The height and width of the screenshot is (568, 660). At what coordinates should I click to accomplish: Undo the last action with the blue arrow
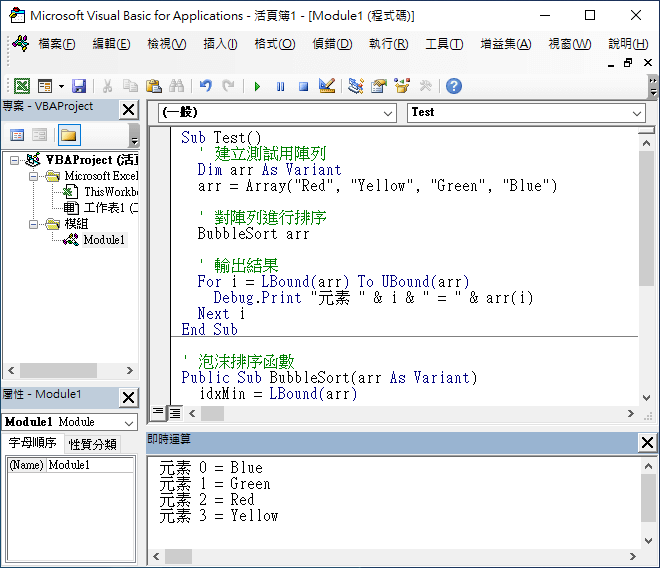pos(205,86)
